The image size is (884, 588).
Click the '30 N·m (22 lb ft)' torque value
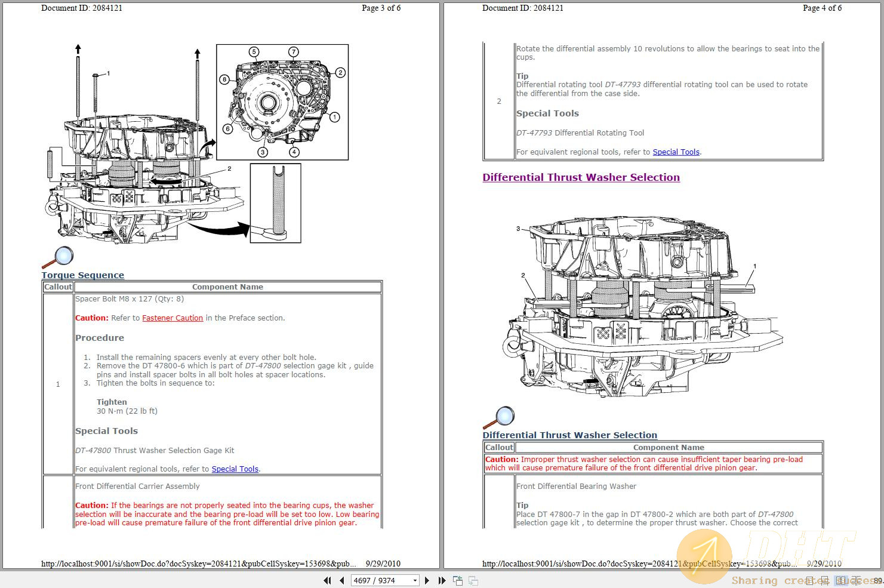127,411
